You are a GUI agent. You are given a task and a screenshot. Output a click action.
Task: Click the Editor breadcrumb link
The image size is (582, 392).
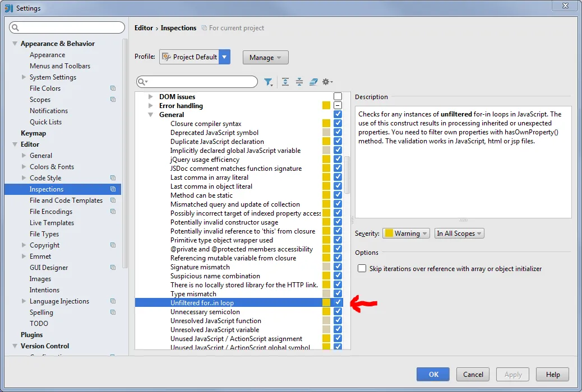pos(144,28)
